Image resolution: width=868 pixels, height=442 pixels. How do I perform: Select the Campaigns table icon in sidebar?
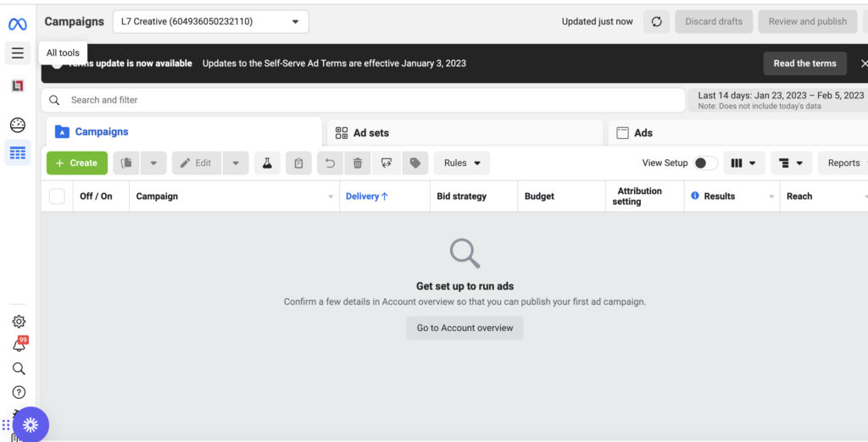pyautogui.click(x=18, y=153)
